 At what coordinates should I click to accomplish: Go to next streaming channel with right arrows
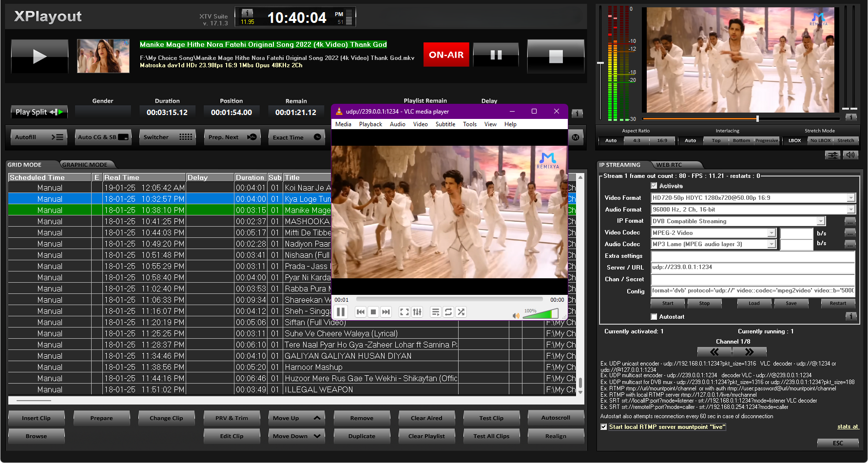point(750,352)
